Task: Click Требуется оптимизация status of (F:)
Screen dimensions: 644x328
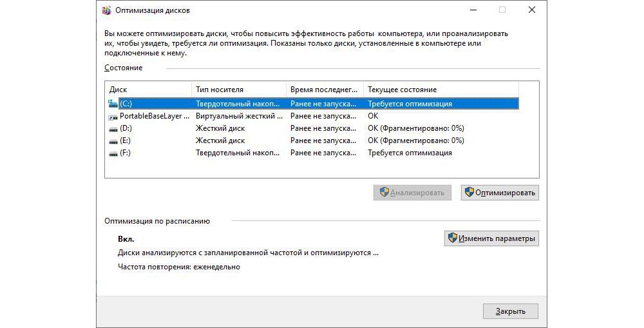Action: click(410, 153)
